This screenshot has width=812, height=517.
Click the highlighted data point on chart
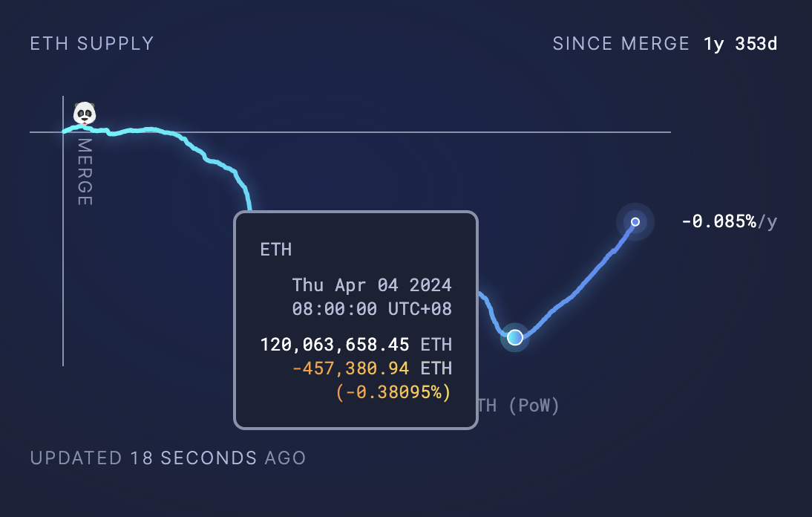click(x=515, y=337)
